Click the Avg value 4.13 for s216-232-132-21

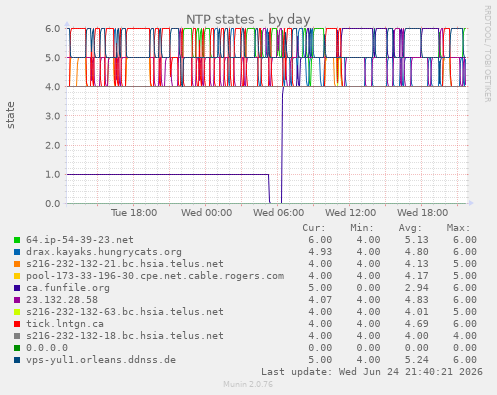417,264
